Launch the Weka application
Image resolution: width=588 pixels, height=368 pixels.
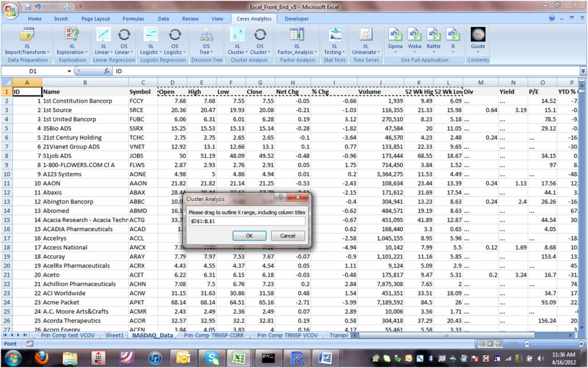tap(415, 40)
